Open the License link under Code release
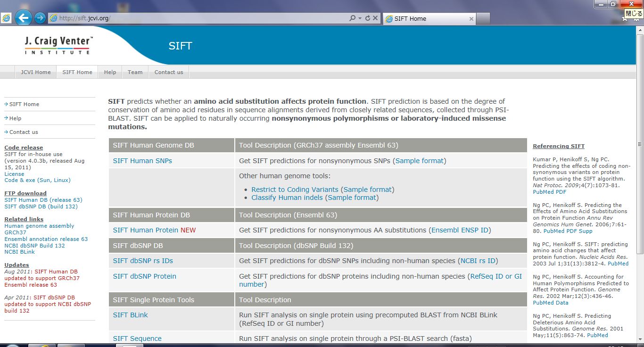The height and width of the screenshot is (347, 644). (x=14, y=174)
